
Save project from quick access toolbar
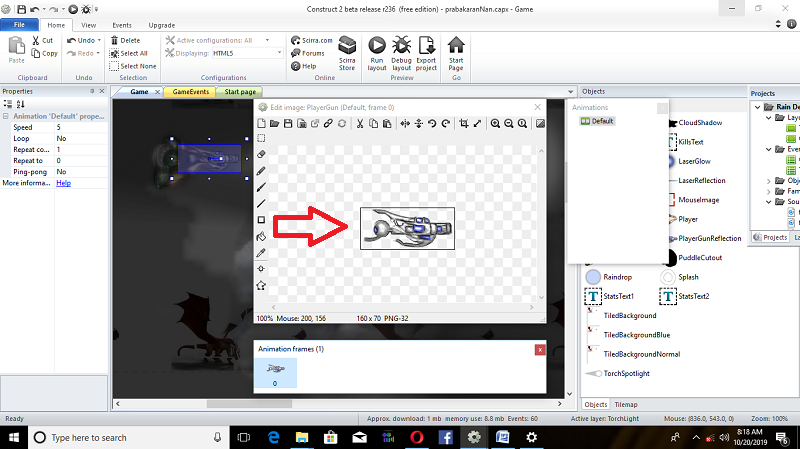21,9
